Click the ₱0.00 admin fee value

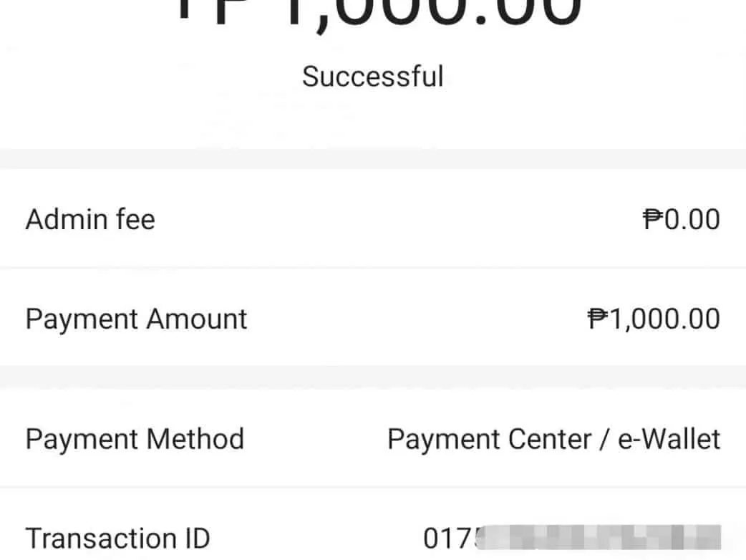coord(681,219)
